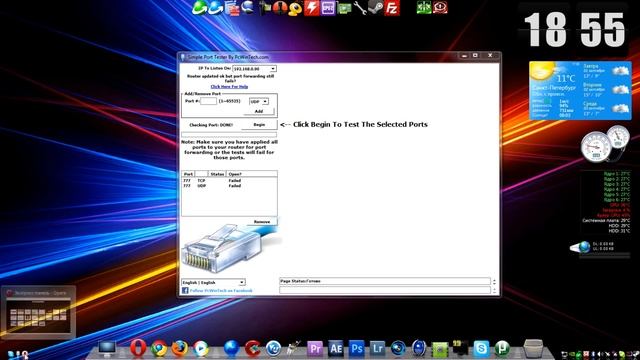Click the Status column header

click(x=217, y=174)
